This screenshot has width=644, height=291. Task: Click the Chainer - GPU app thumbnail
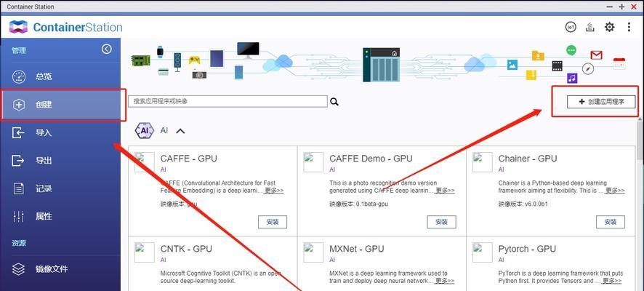click(482, 162)
